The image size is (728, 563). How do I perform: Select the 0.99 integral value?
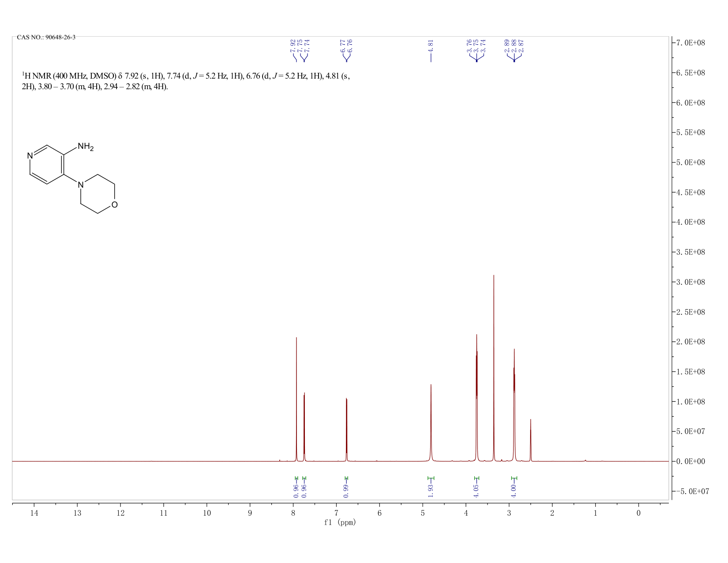(x=346, y=490)
